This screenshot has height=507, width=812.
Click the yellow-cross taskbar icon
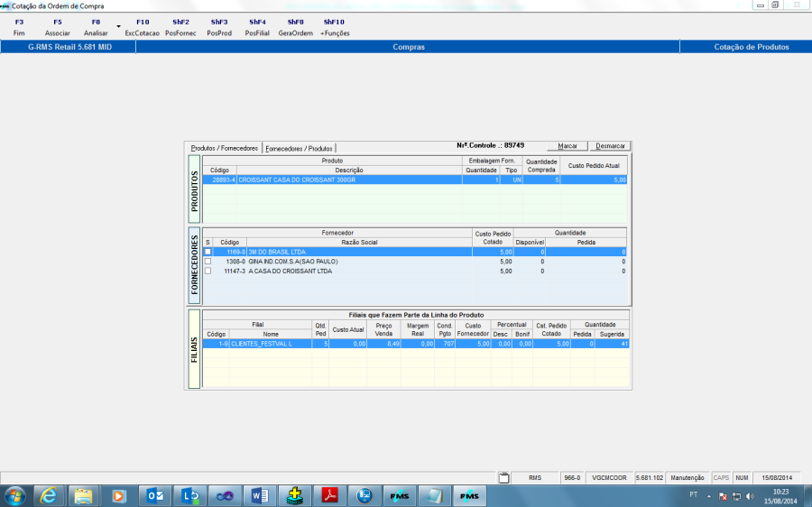(295, 496)
